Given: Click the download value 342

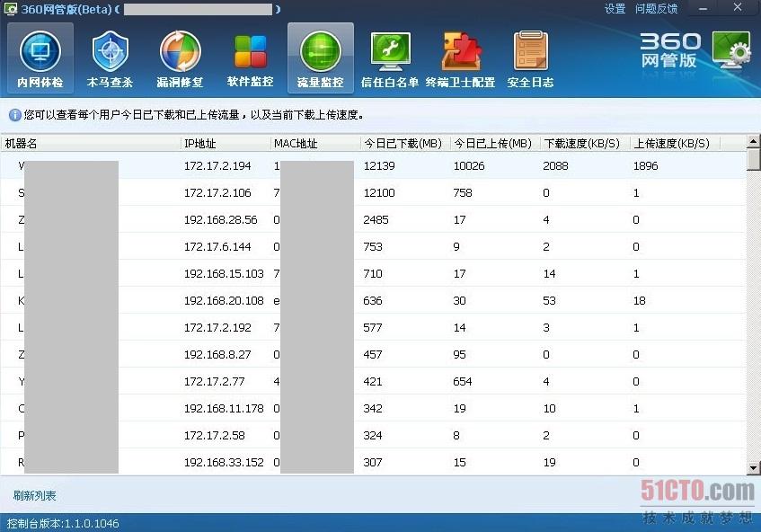Looking at the screenshot, I should [373, 408].
